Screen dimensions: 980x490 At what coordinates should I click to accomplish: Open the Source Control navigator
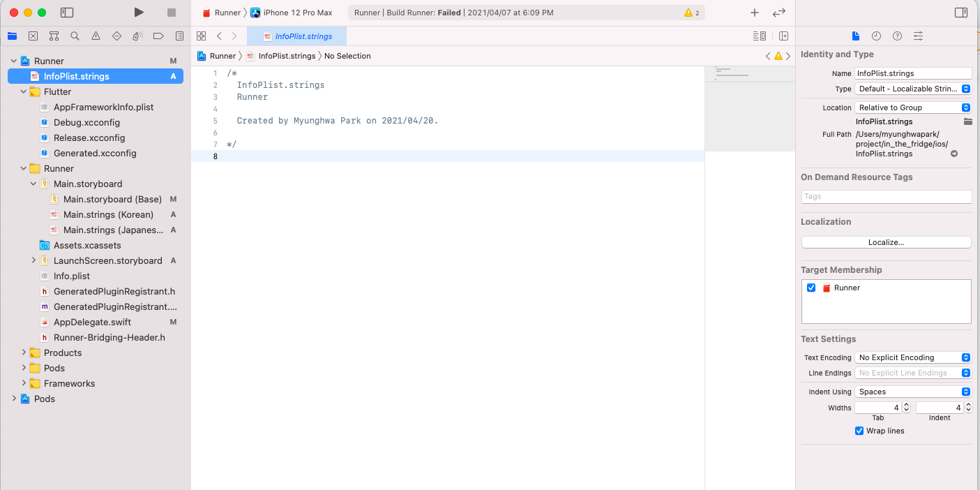pos(33,36)
